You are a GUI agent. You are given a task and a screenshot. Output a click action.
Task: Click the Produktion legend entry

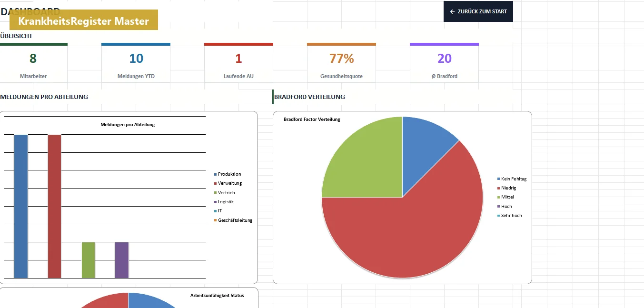click(228, 174)
